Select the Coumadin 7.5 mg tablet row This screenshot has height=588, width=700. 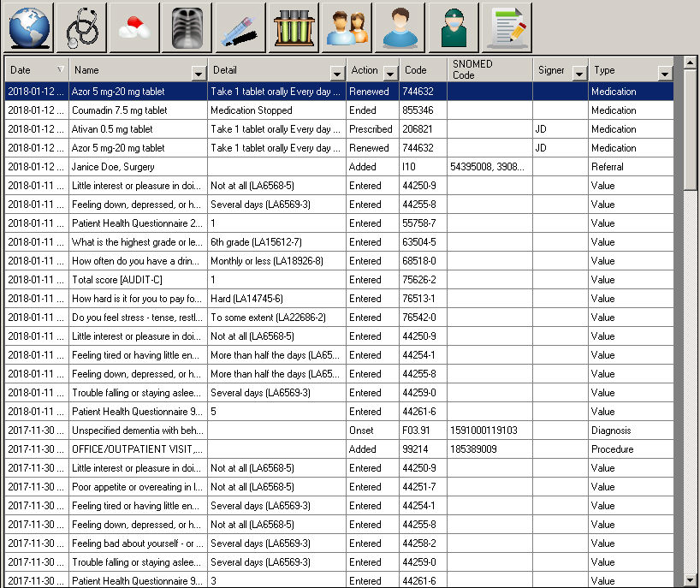339,110
